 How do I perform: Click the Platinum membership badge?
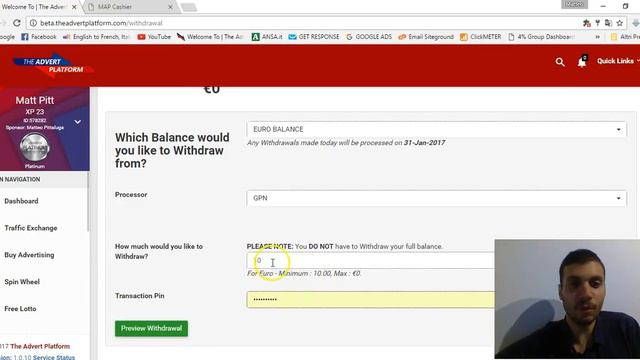point(35,147)
